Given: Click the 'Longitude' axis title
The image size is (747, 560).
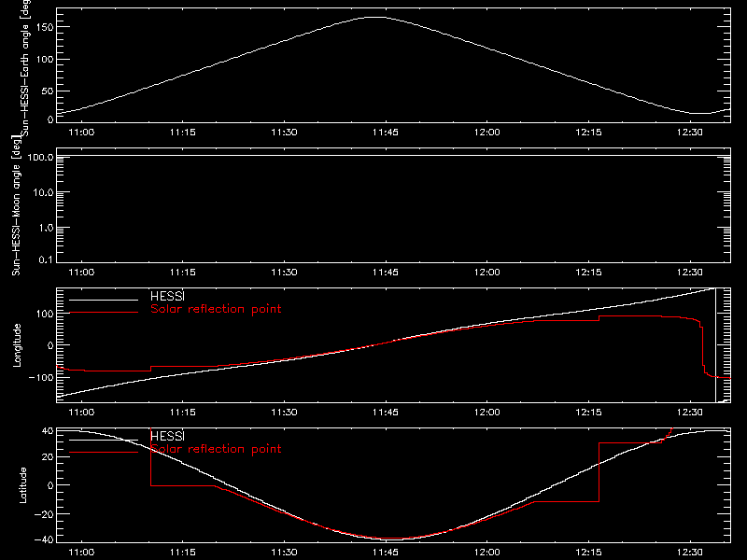Looking at the screenshot, I should 17,345.
